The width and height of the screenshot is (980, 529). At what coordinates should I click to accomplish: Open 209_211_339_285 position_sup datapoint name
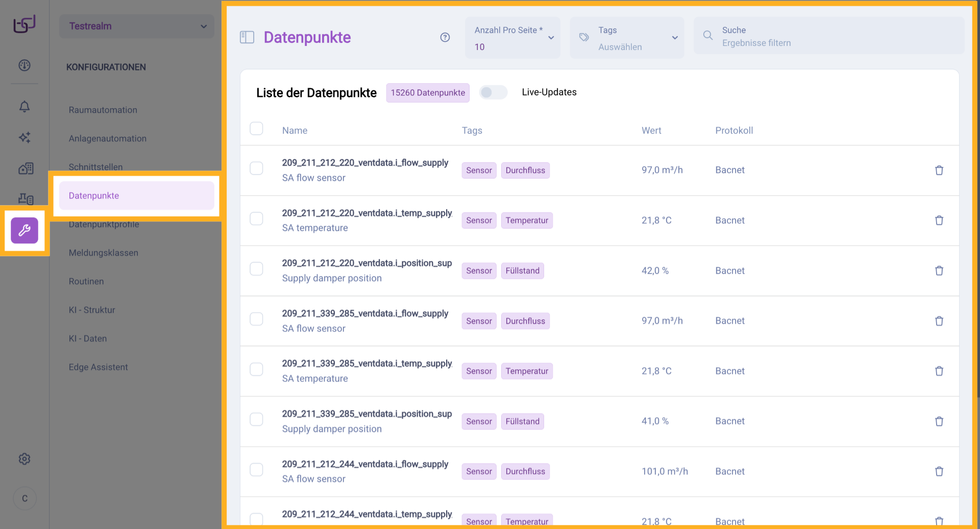(366, 414)
